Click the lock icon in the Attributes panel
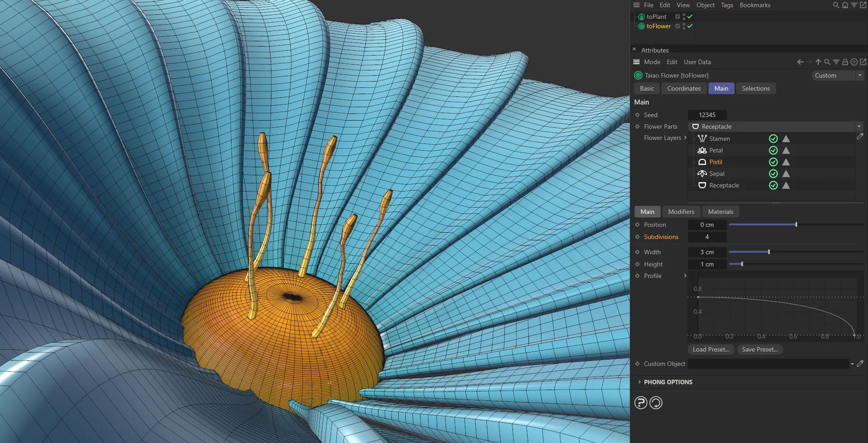Viewport: 868px width, 443px height. click(x=845, y=62)
